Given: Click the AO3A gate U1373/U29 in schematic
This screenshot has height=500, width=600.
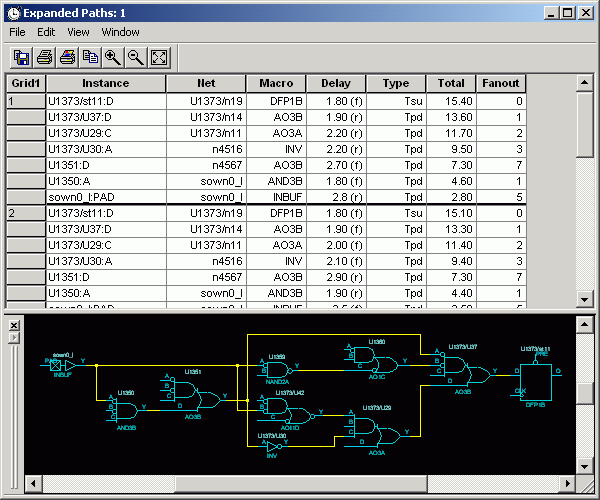Looking at the screenshot, I should [x=377, y=430].
